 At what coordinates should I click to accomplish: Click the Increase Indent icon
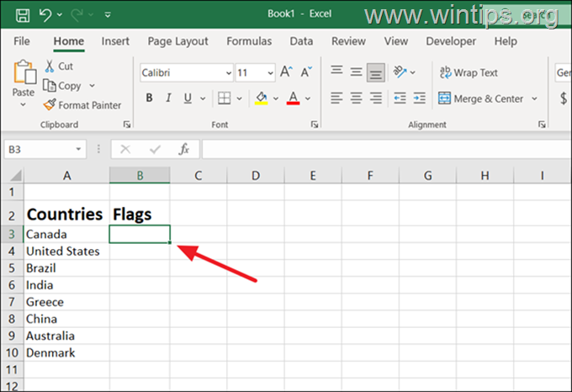click(418, 98)
